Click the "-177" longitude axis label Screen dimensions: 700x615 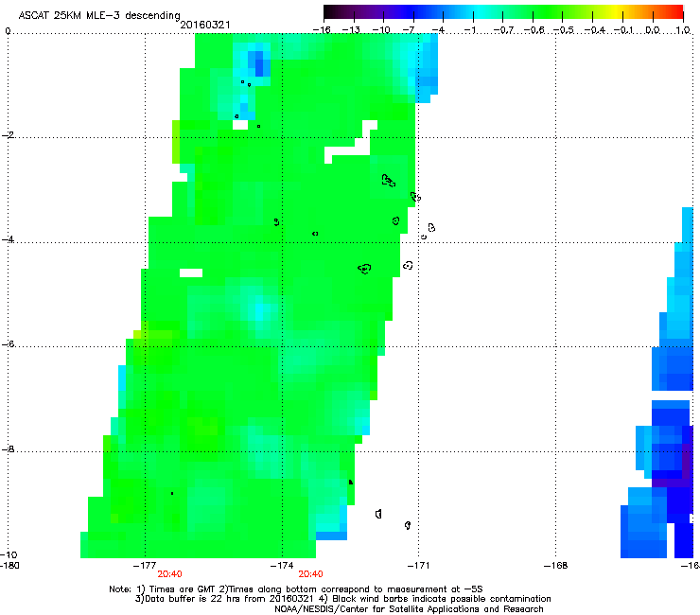pos(145,565)
